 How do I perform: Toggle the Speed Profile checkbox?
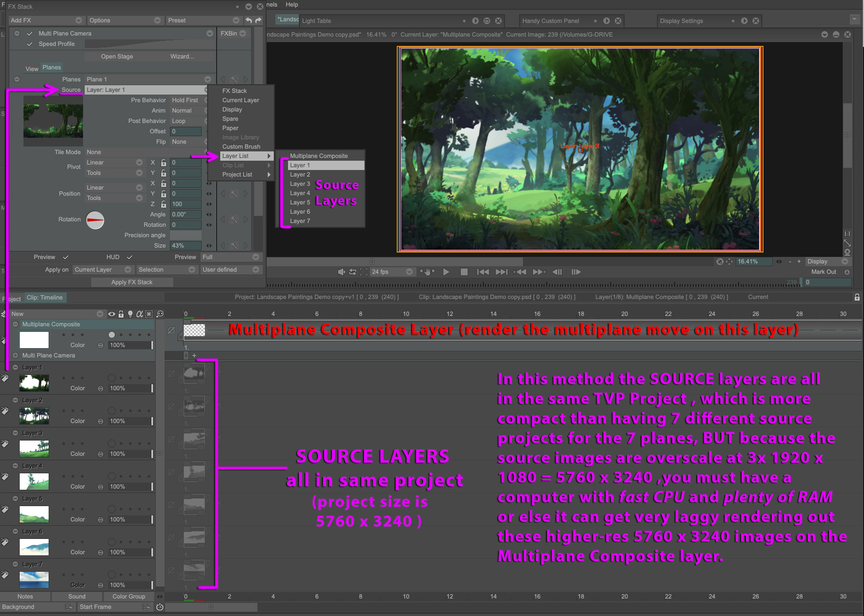[30, 44]
